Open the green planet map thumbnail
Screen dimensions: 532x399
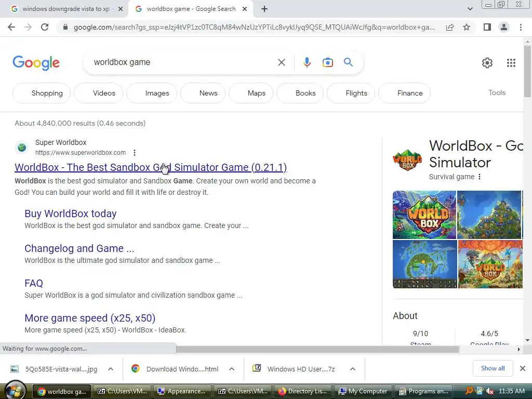pos(425,264)
